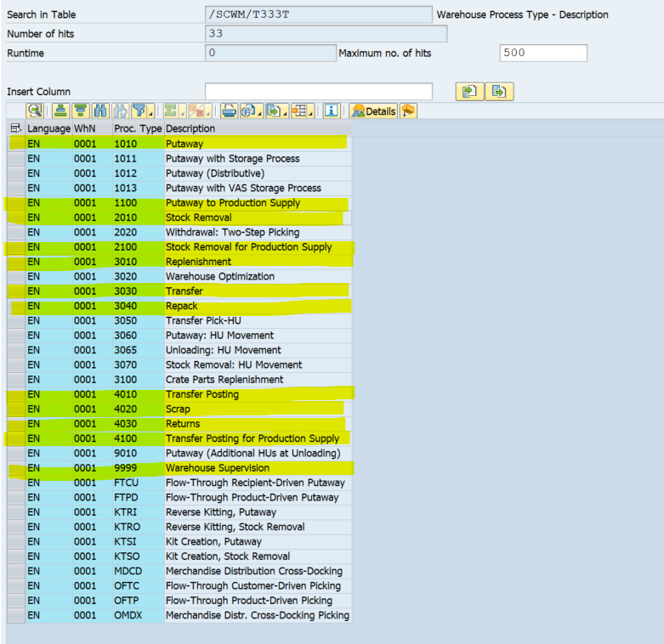Screen dimensions: 664x644
Task: Click the Language column header
Action: click(48, 128)
